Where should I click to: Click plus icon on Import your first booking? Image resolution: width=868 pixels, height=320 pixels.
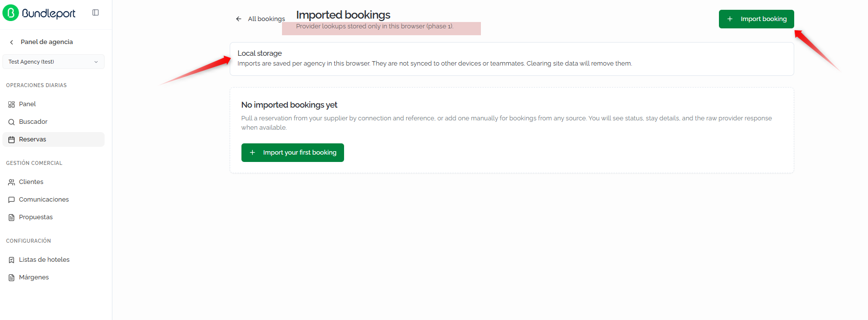tap(252, 153)
